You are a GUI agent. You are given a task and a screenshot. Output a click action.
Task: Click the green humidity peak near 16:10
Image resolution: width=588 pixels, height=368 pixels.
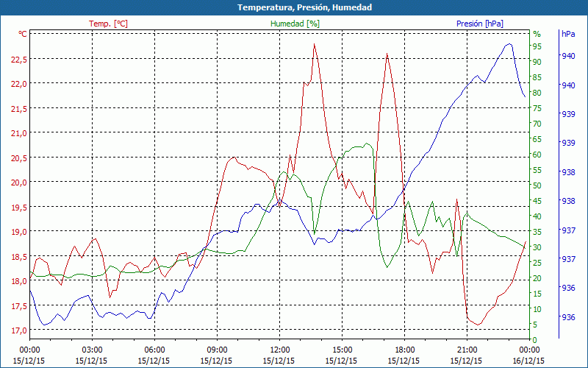point(367,143)
